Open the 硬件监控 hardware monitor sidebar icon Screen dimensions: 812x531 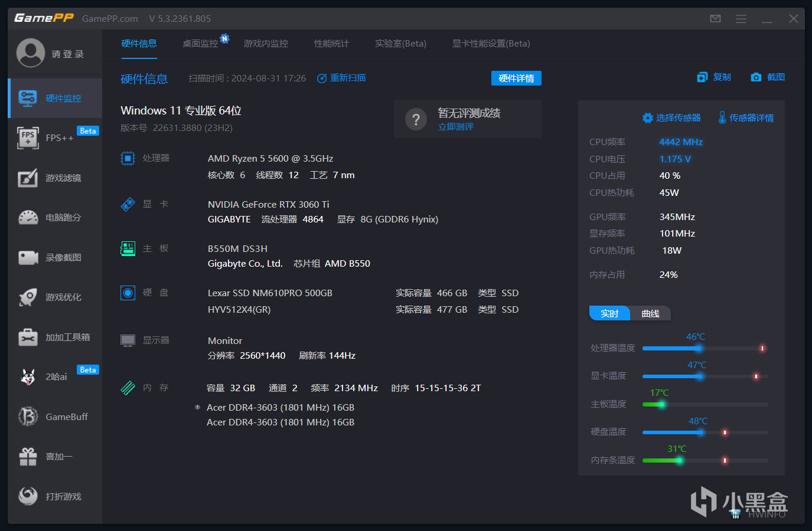(x=28, y=98)
